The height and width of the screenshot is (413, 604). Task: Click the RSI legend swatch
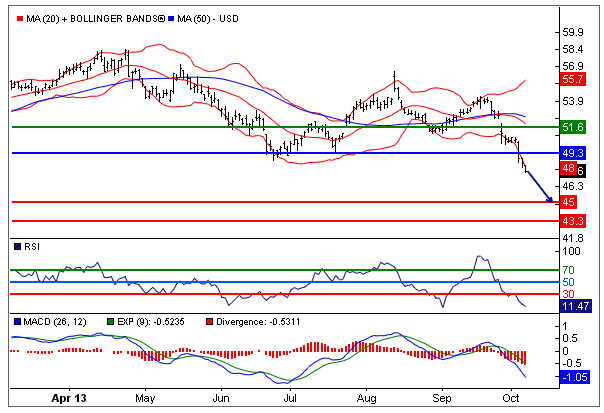pyautogui.click(x=17, y=247)
